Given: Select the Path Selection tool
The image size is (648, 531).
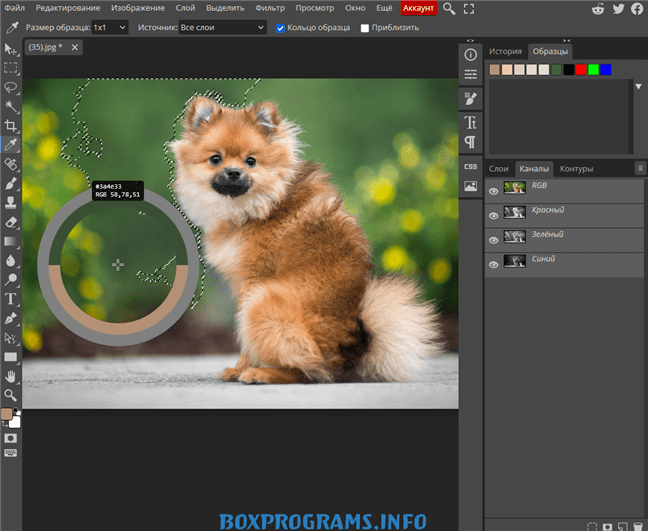Looking at the screenshot, I should click(10, 338).
